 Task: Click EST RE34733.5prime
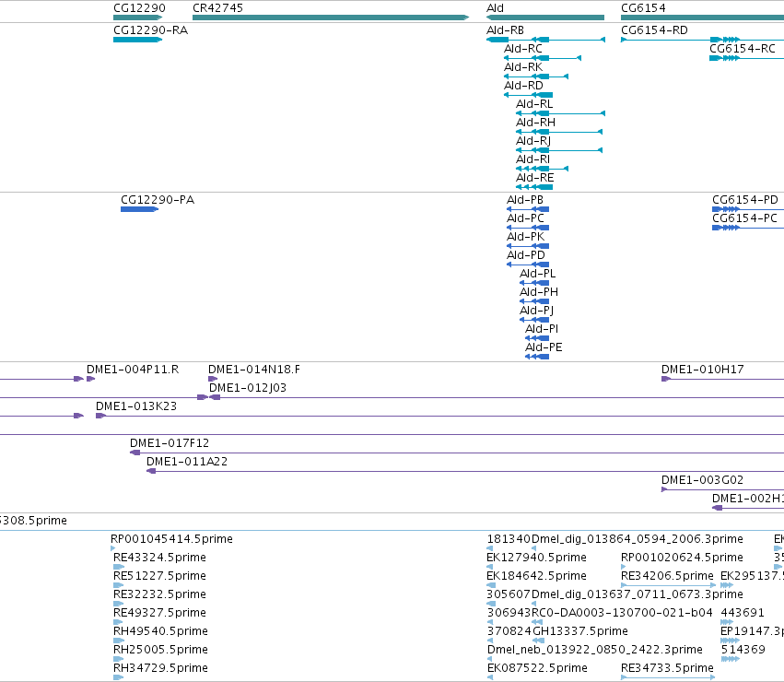pyautogui.click(x=667, y=668)
